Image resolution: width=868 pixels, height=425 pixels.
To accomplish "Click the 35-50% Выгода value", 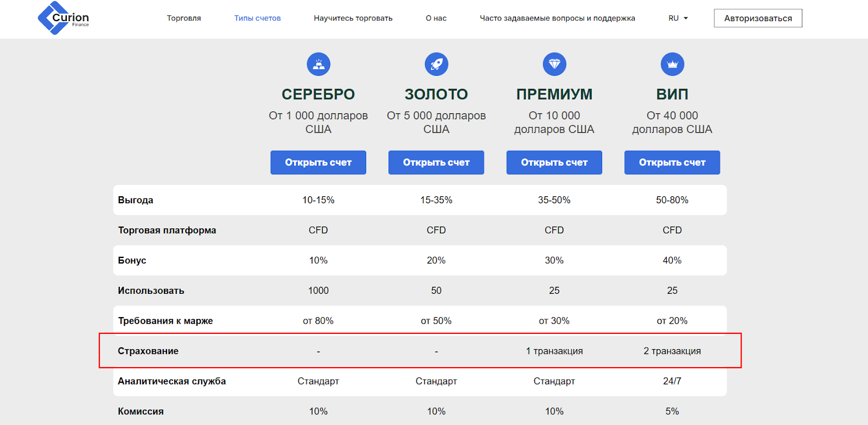I will (x=554, y=200).
